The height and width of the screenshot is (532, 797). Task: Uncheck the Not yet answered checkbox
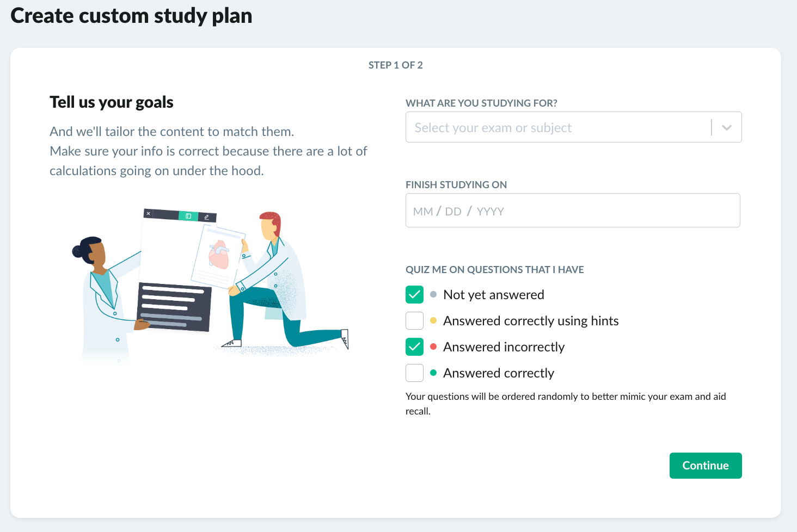pos(414,294)
